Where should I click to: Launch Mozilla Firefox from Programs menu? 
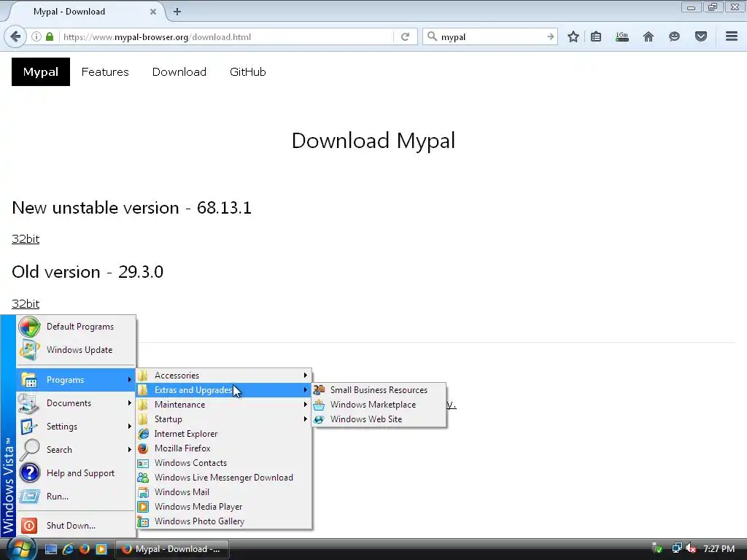224,448
